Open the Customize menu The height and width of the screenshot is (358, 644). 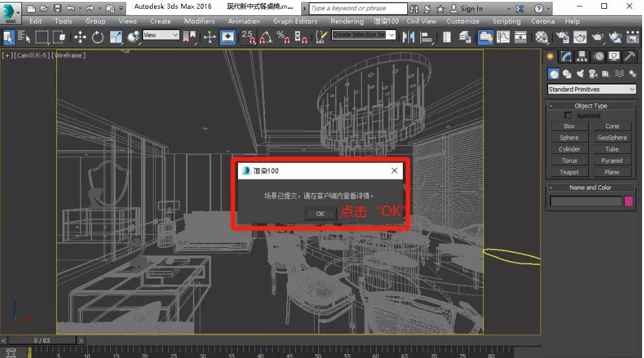[x=463, y=21]
